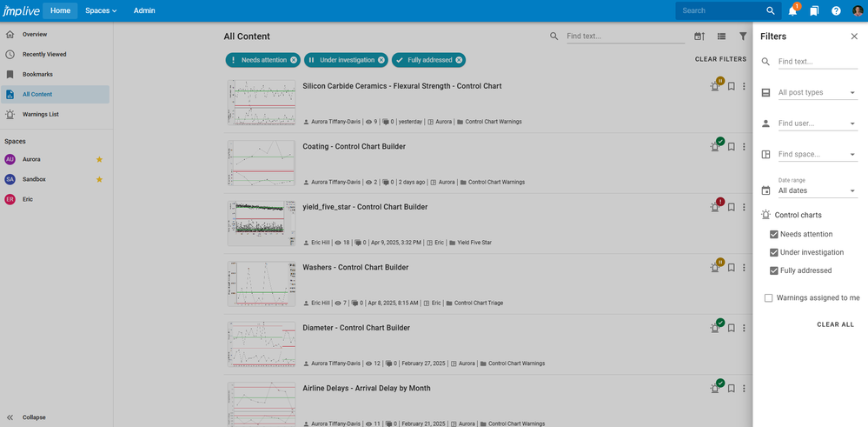This screenshot has height=427, width=868.
Task: Toggle the filter funnel icon
Action: 743,36
